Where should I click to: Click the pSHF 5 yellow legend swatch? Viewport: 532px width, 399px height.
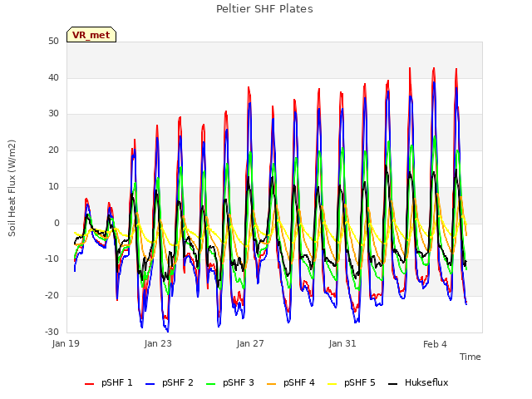[x=332, y=384]
